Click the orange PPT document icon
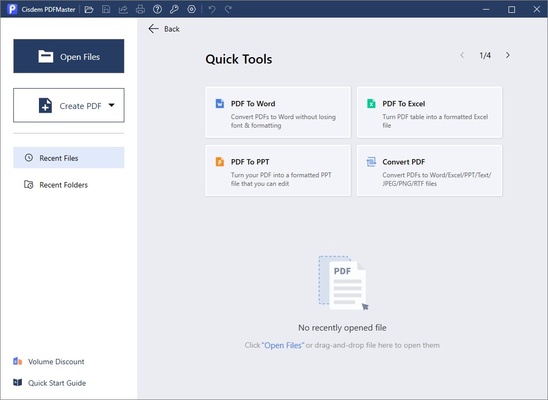This screenshot has width=548, height=400. 219,162
